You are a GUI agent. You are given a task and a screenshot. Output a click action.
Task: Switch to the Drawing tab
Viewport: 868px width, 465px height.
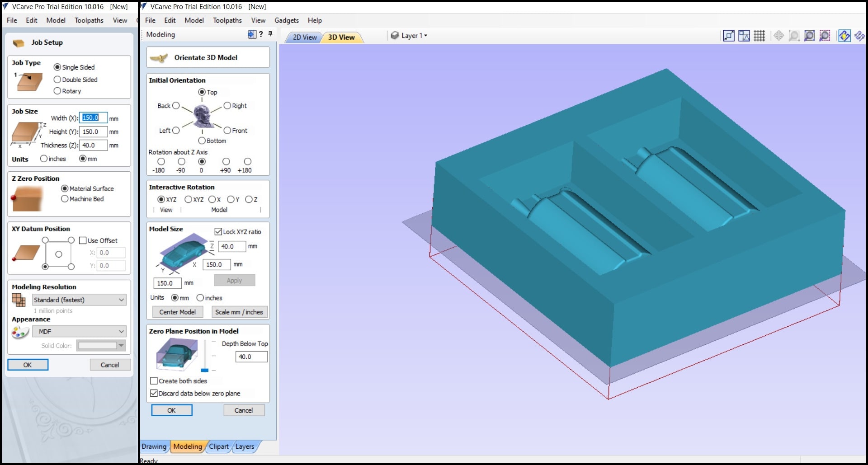point(154,446)
